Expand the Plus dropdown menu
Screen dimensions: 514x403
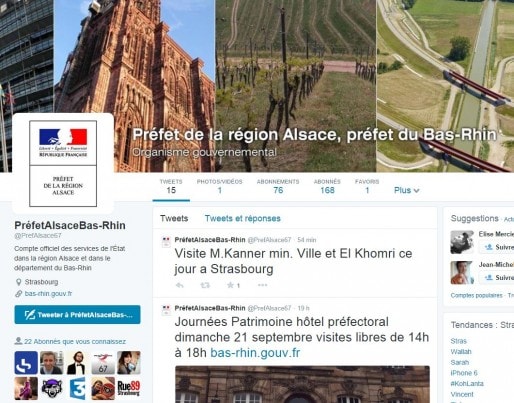coord(406,190)
